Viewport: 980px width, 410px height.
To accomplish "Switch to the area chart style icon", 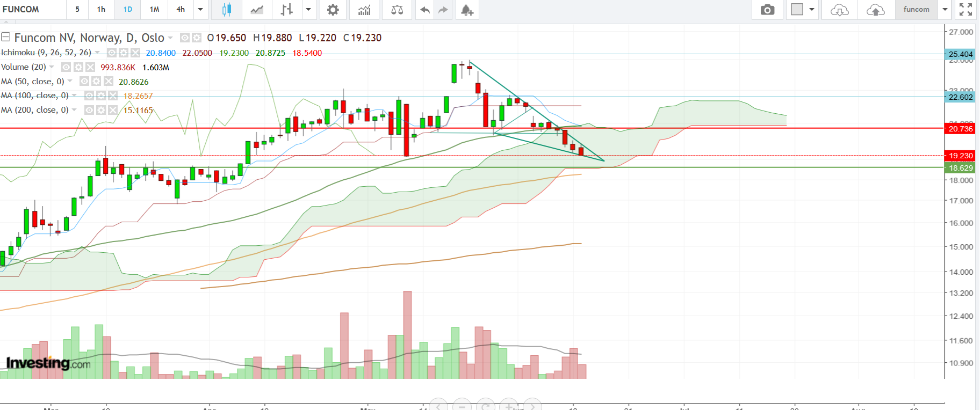I will tap(257, 10).
